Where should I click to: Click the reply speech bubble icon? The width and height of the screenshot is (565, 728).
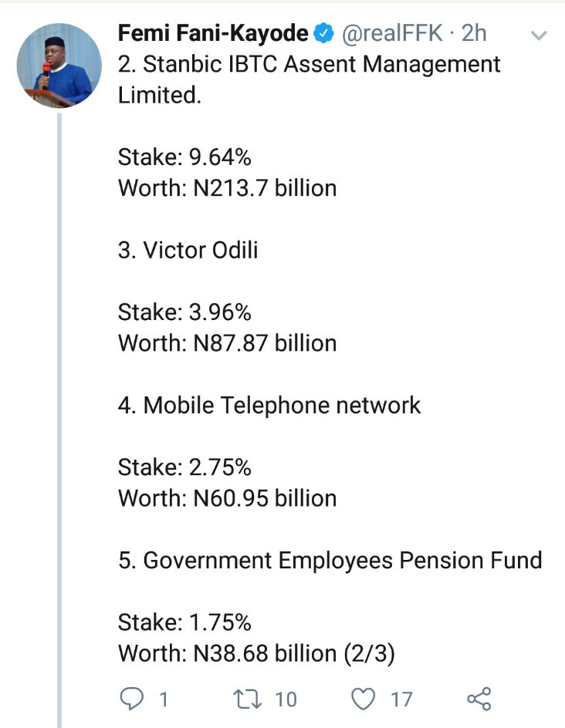click(133, 699)
